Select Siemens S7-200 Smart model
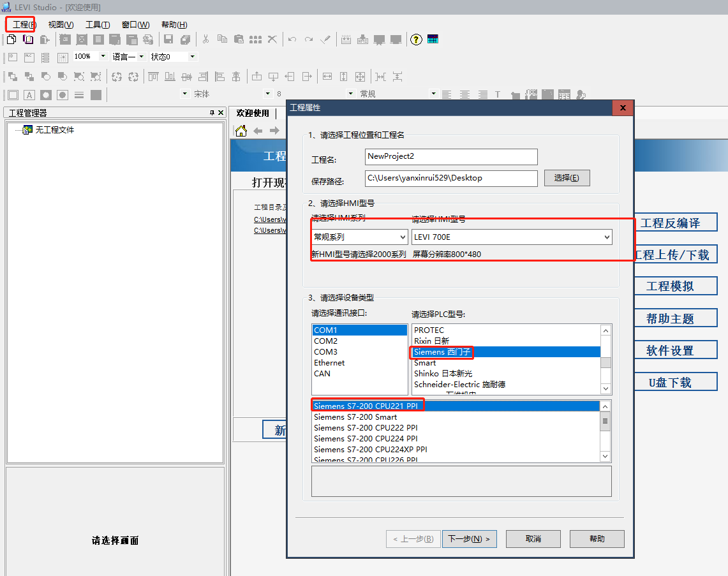 pos(456,417)
